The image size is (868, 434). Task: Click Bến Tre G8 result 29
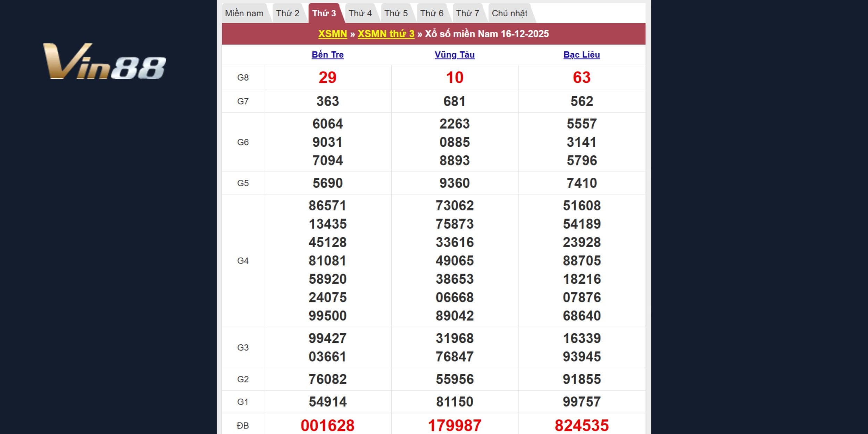[327, 77]
